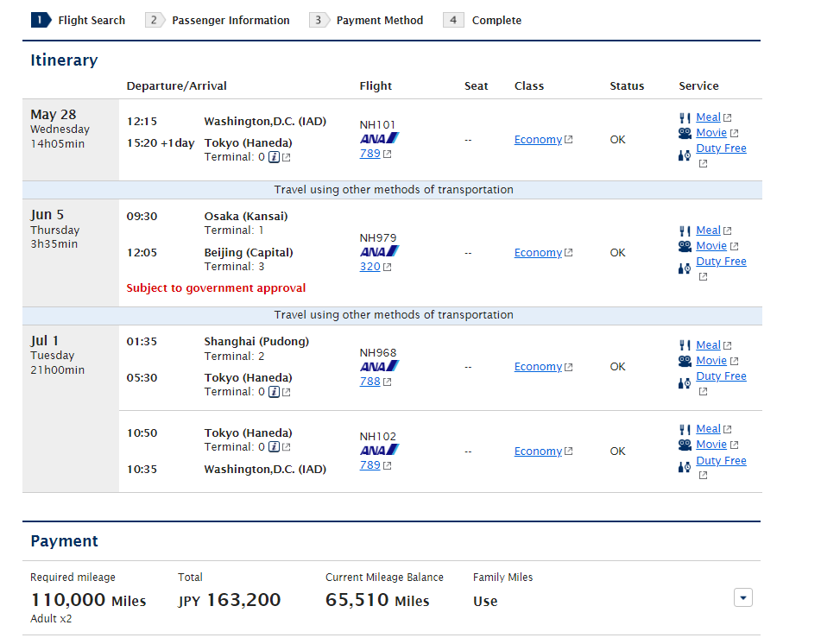Click terminal info icon for NH968 Tokyo arrival
840x644 pixels.
click(274, 392)
